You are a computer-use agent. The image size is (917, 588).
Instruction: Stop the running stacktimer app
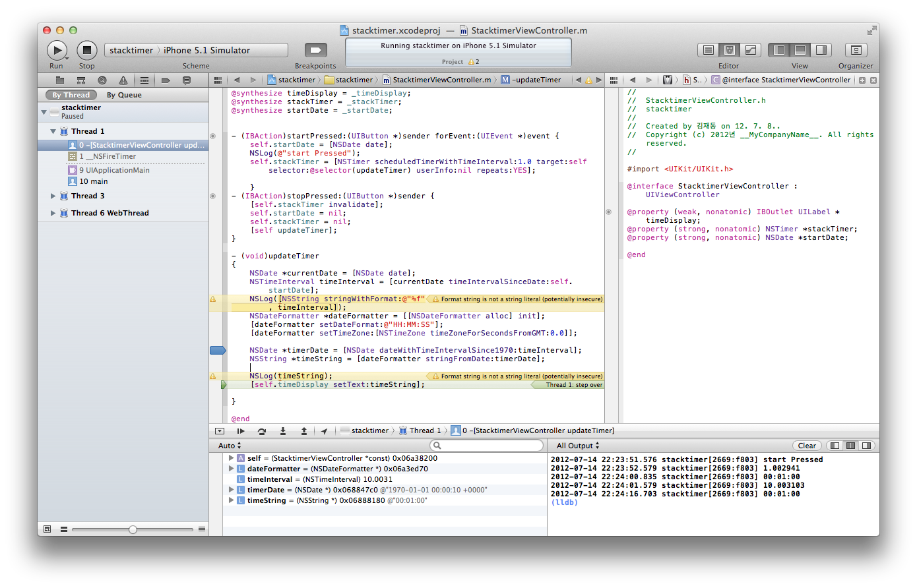(86, 50)
